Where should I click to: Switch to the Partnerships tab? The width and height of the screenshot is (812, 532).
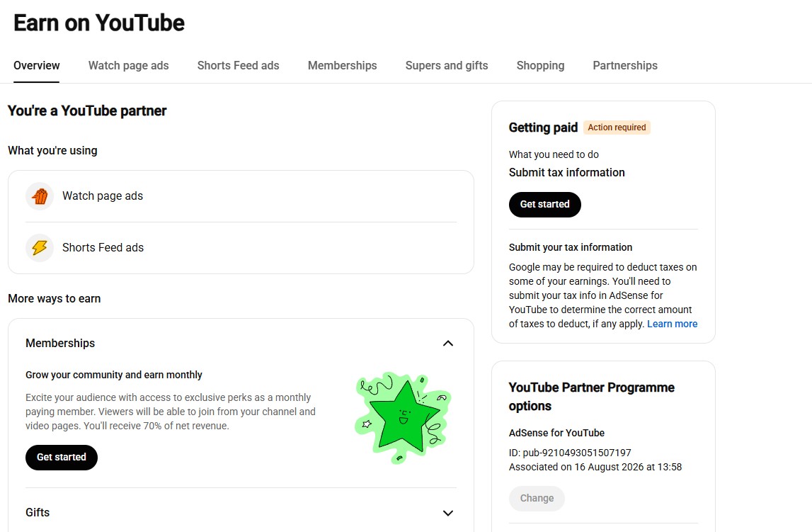625,66
